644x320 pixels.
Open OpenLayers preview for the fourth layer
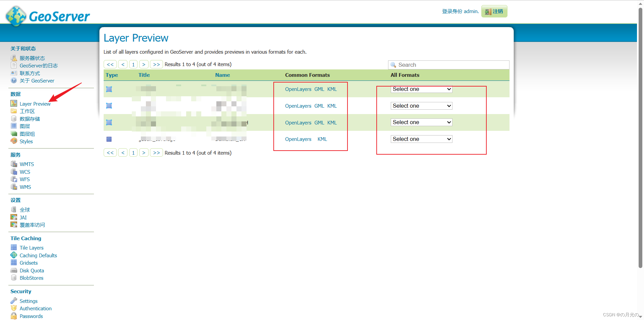pos(298,139)
